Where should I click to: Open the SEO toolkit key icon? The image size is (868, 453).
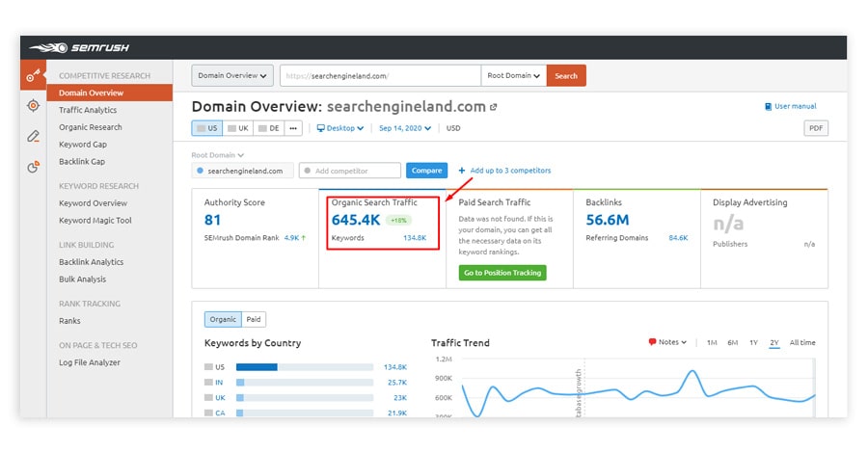[x=33, y=75]
